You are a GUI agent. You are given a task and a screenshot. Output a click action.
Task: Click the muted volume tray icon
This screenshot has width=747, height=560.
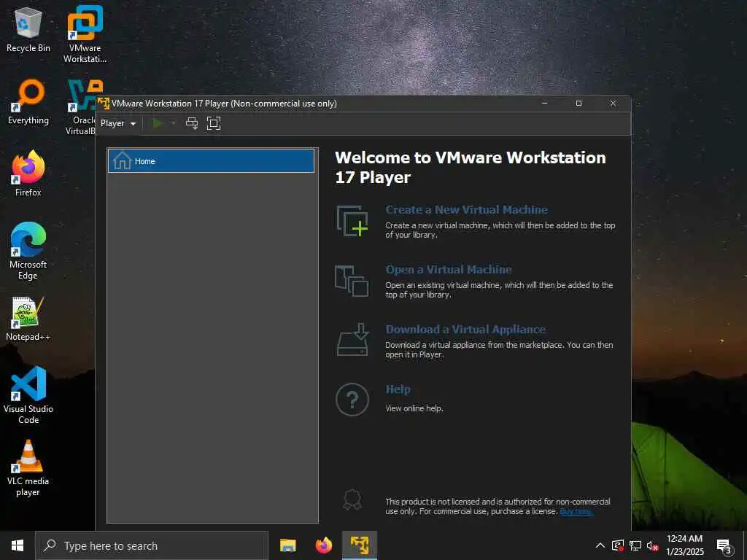652,545
